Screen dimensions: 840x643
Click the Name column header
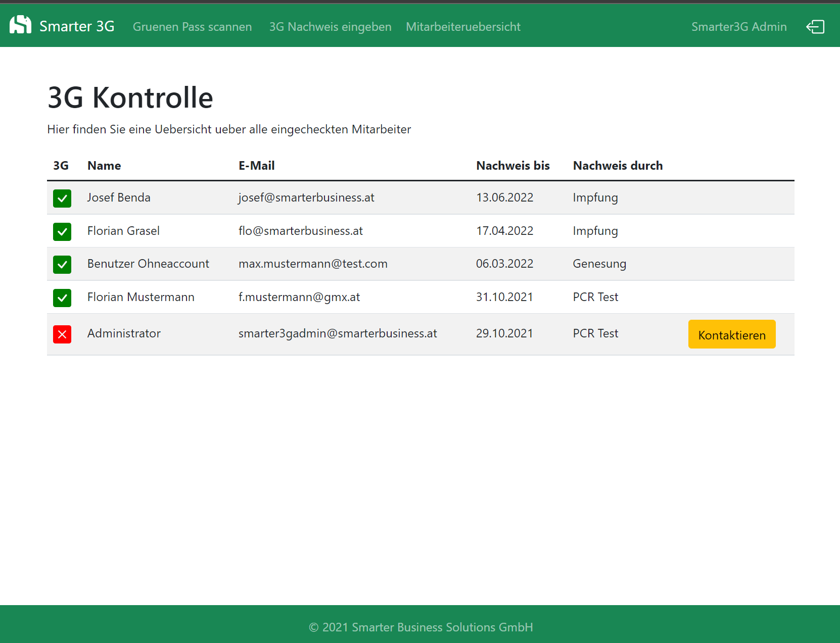[x=104, y=166]
